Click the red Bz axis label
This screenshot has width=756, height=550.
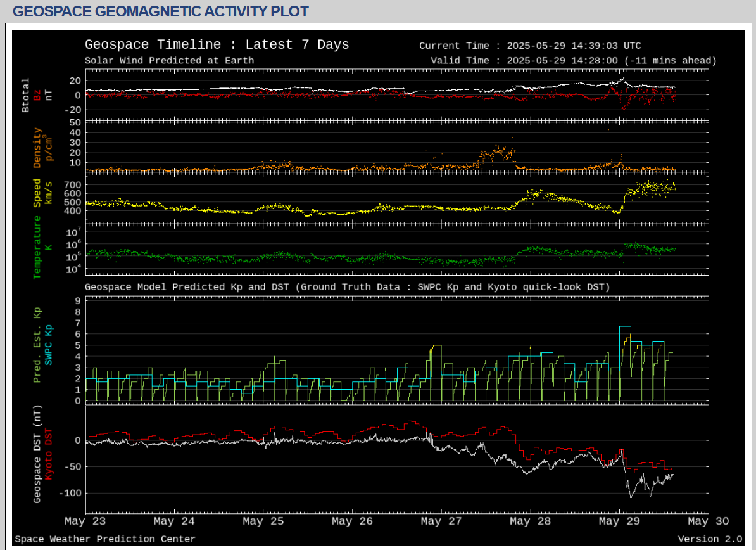[x=37, y=95]
